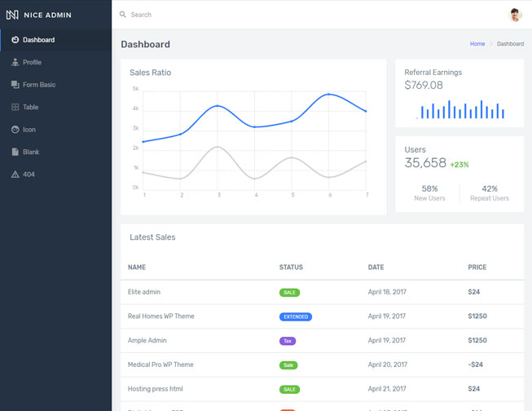Go to the Form Basic page
This screenshot has height=411, width=532.
[x=39, y=85]
